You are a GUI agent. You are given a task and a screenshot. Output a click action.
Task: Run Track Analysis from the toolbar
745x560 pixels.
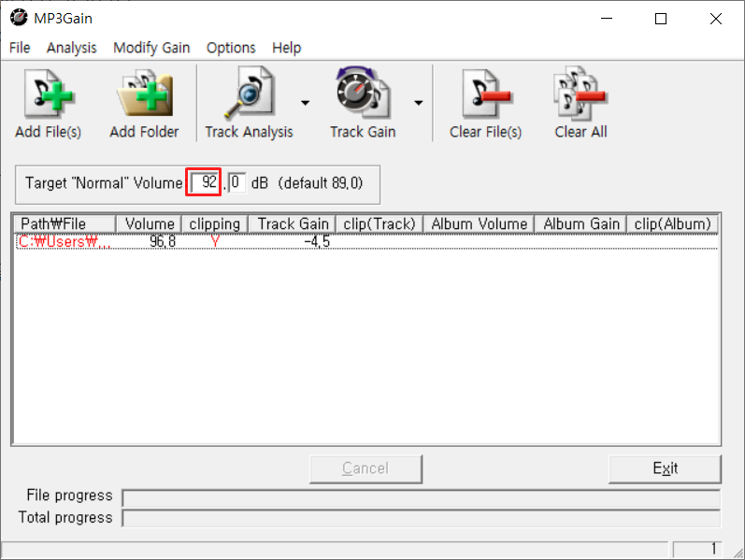(x=249, y=104)
